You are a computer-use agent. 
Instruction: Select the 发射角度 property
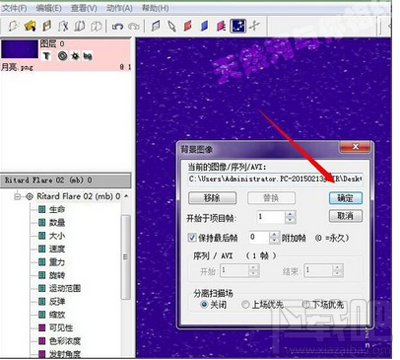pos(65,354)
